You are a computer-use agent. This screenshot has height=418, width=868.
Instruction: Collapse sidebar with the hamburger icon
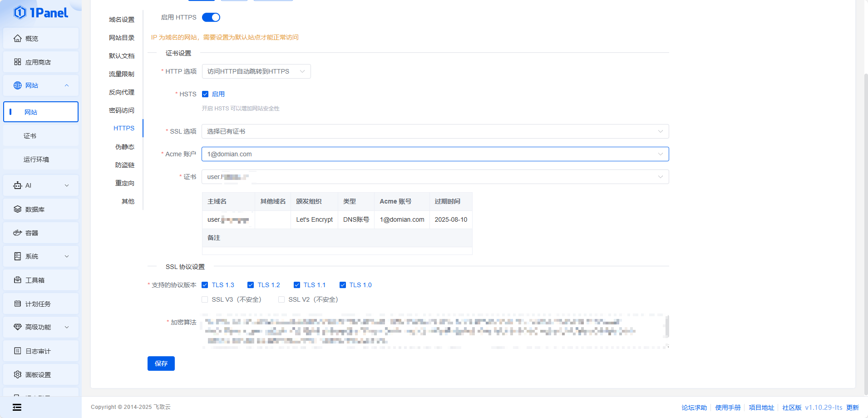[17, 407]
